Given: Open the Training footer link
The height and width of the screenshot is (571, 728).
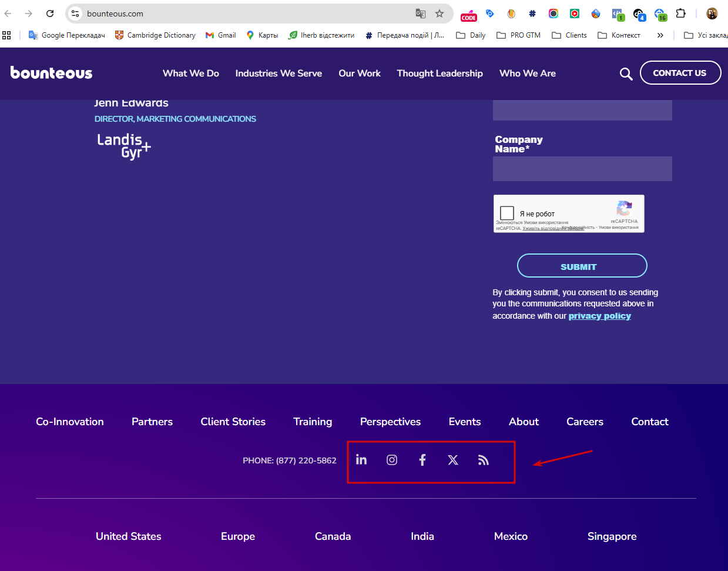Looking at the screenshot, I should [x=313, y=422].
